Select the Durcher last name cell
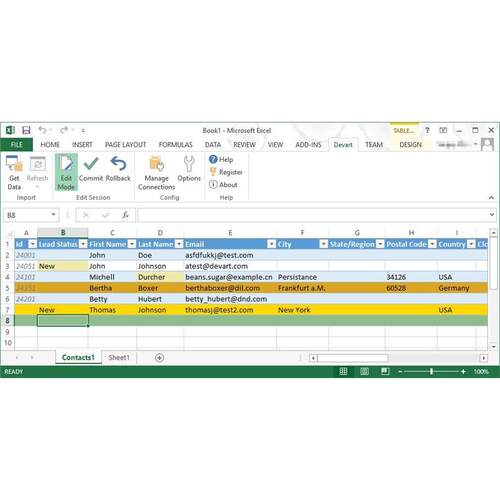This screenshot has width=500, height=500. [x=160, y=277]
